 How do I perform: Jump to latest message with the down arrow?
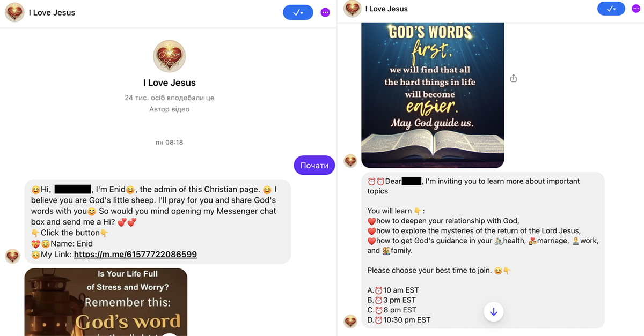[x=494, y=312]
